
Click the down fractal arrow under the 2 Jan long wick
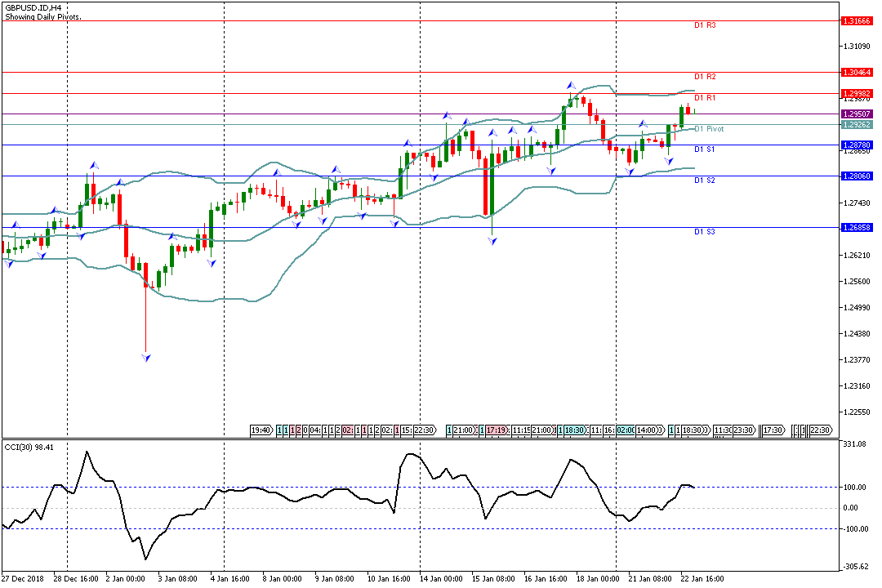tap(146, 358)
